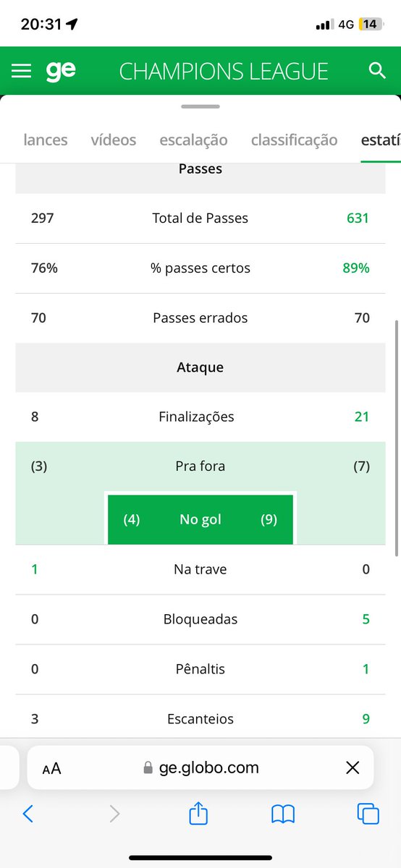Viewport: 401px width, 868px height.
Task: Switch to the lances tab
Action: tap(46, 140)
